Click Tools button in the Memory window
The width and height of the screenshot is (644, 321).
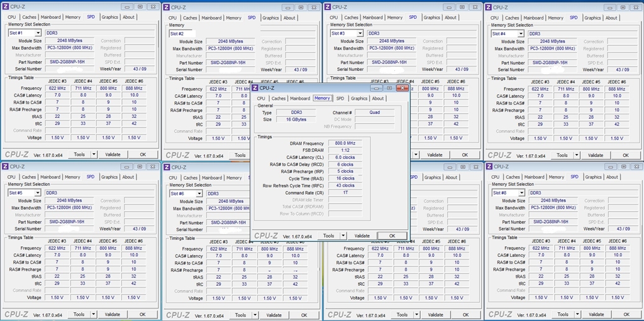click(328, 236)
